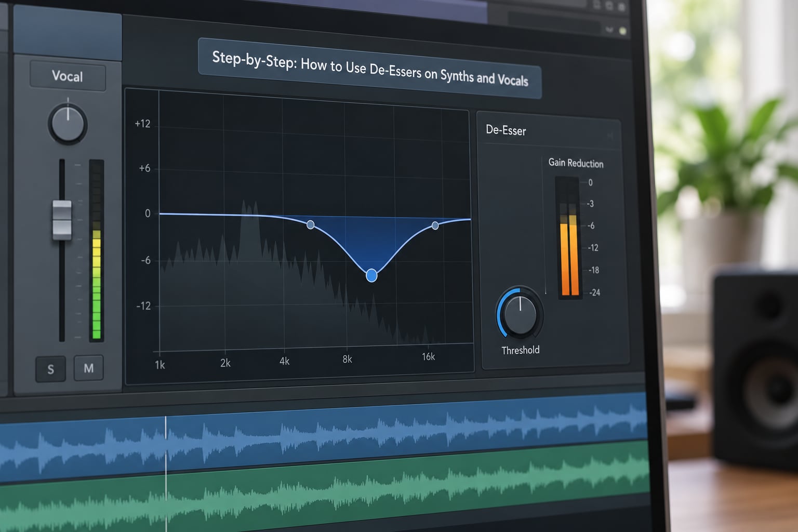This screenshot has height=532, width=798.
Task: Click the white playhead line in the timeline
Action: [x=166, y=473]
